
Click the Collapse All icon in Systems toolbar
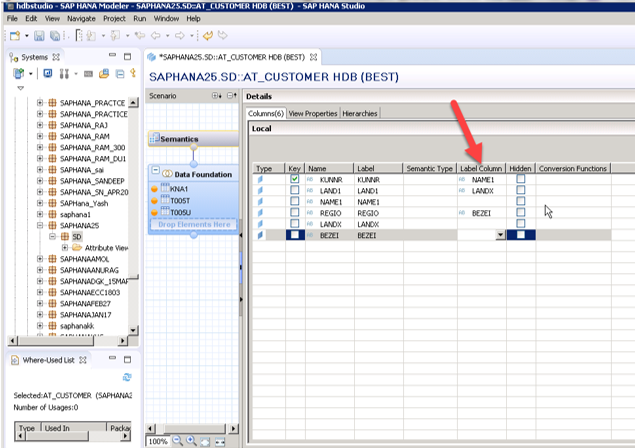tap(120, 74)
